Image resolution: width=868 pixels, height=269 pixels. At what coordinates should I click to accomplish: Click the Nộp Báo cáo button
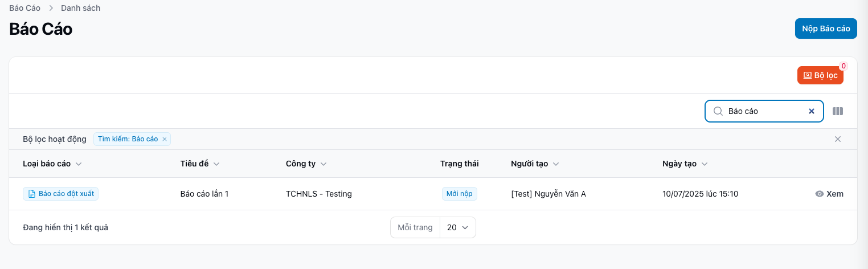825,28
